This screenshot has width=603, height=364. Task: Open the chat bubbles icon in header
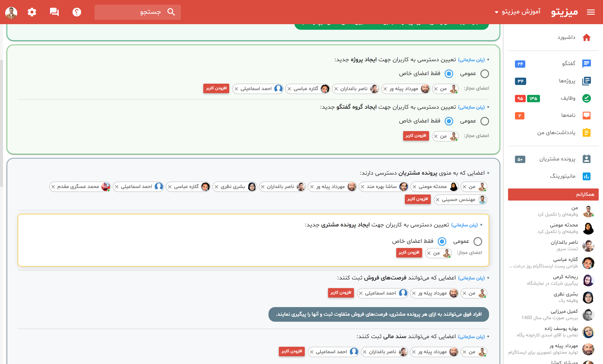[x=54, y=12]
